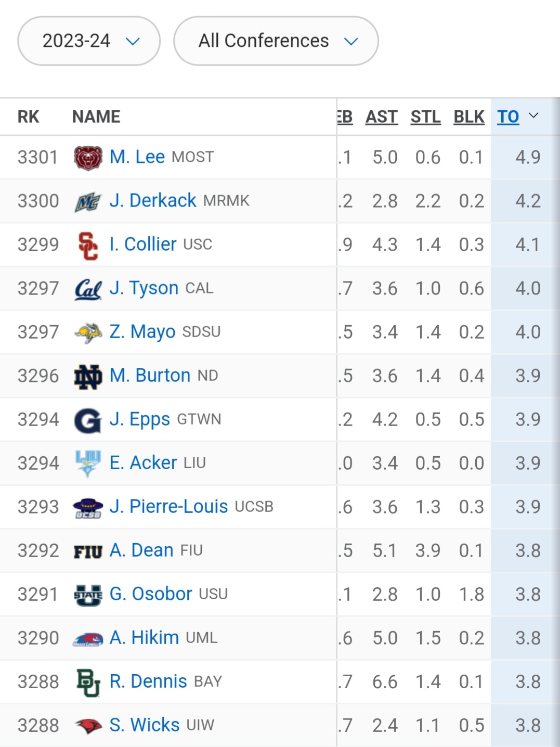This screenshot has height=747, width=560.
Task: Click the Incarnate Word cardinal logo
Action: (88, 726)
